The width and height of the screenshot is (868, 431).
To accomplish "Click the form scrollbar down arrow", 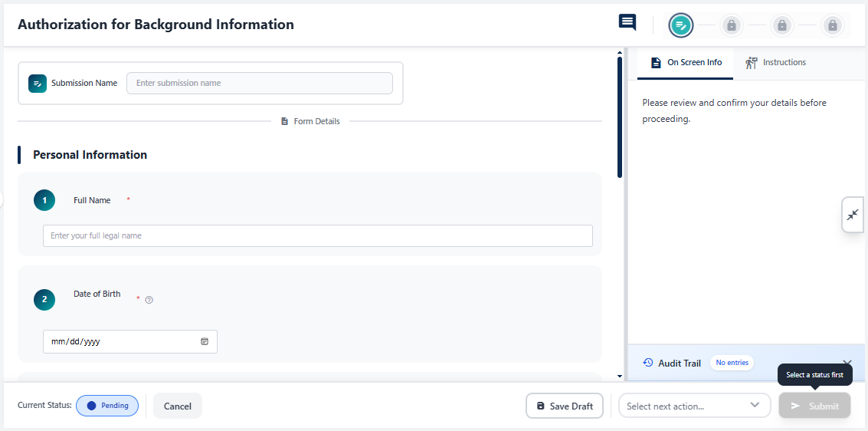I will (x=620, y=376).
